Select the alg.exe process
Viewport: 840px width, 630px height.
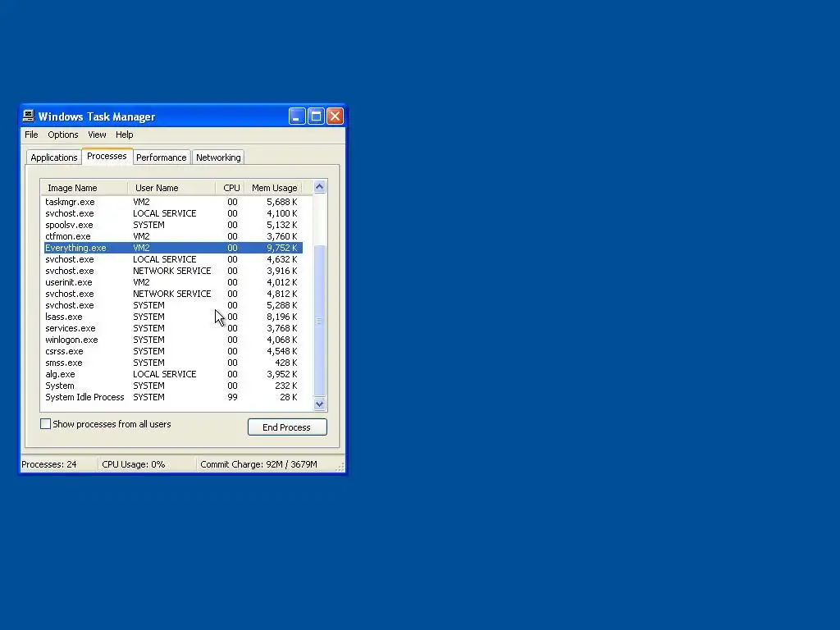(173, 374)
